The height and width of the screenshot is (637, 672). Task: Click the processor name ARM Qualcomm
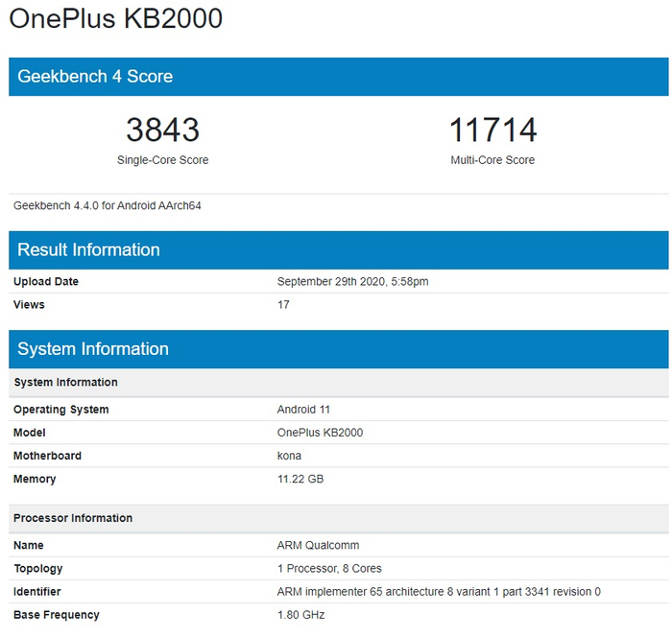pos(318,545)
